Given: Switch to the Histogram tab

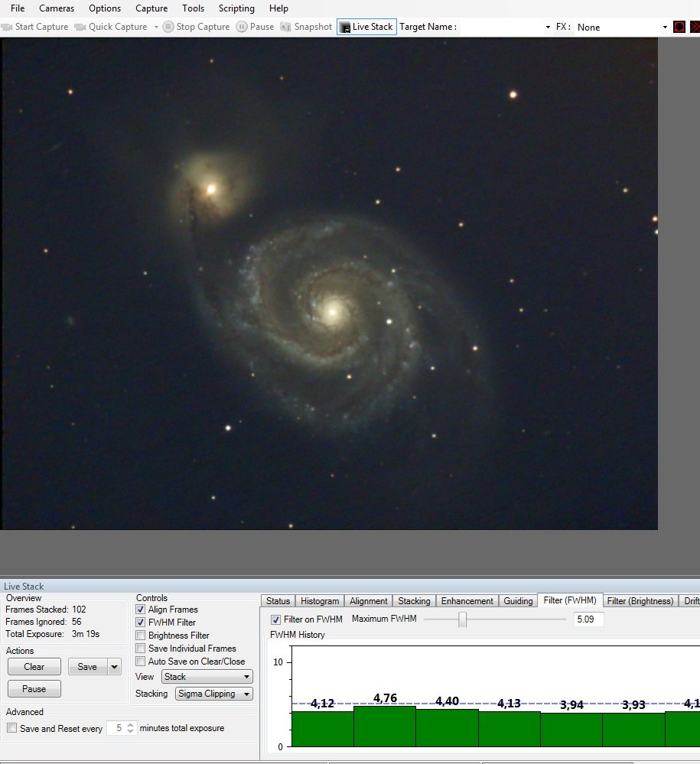Looking at the screenshot, I should (320, 601).
